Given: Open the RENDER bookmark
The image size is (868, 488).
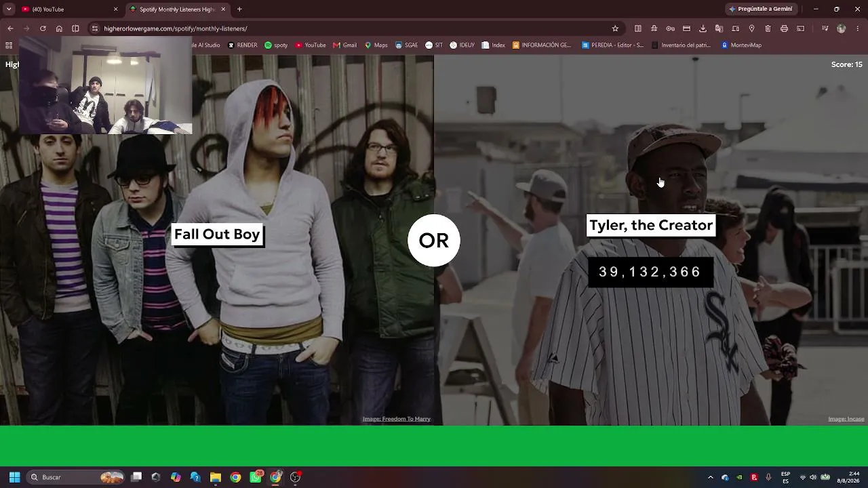Looking at the screenshot, I should tap(242, 45).
